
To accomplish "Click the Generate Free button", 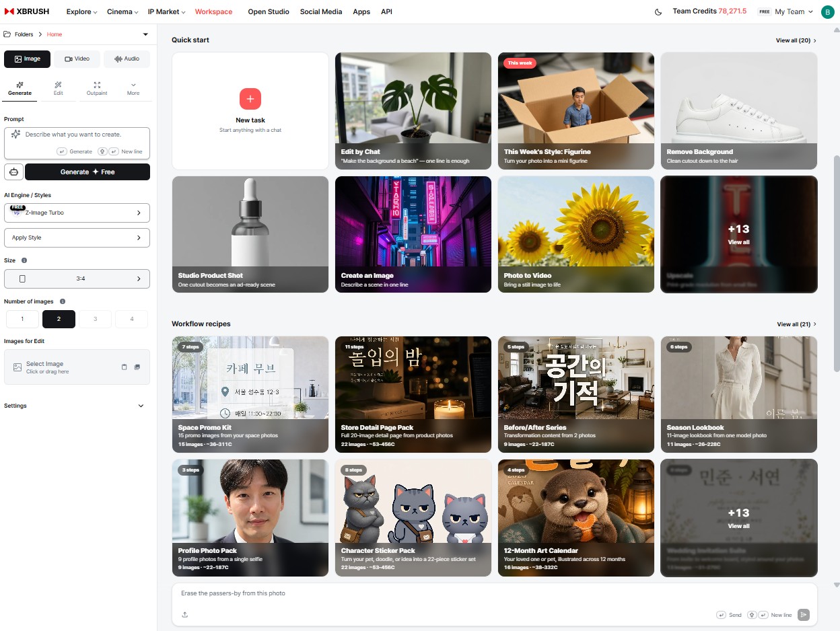I will (x=87, y=172).
